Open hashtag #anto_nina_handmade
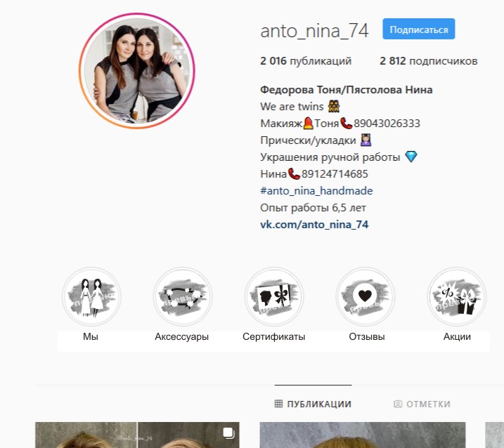Viewport: 504px width, 448px height. coord(316,191)
